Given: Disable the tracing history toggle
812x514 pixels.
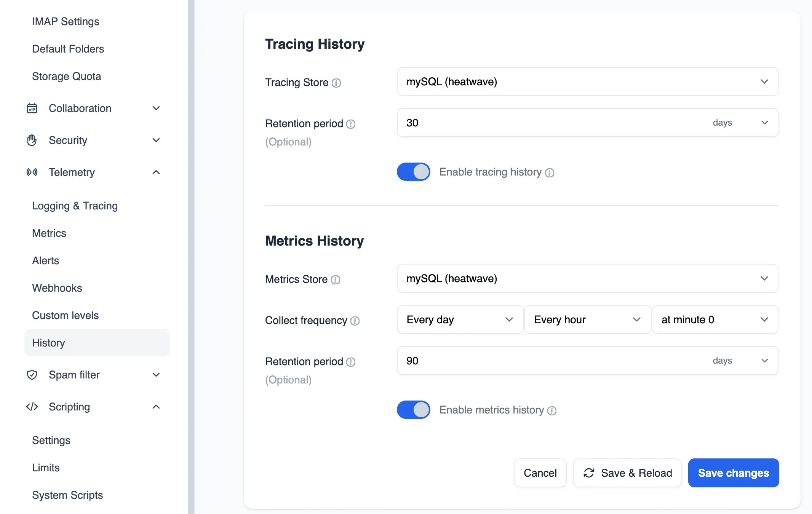Looking at the screenshot, I should [413, 172].
